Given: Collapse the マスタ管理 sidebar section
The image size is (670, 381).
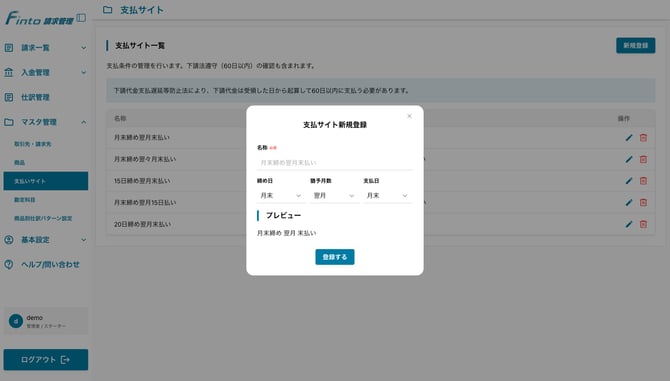Looking at the screenshot, I should [x=84, y=122].
